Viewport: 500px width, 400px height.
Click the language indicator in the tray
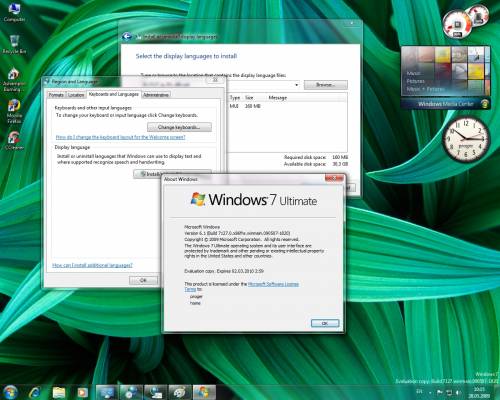(419, 391)
